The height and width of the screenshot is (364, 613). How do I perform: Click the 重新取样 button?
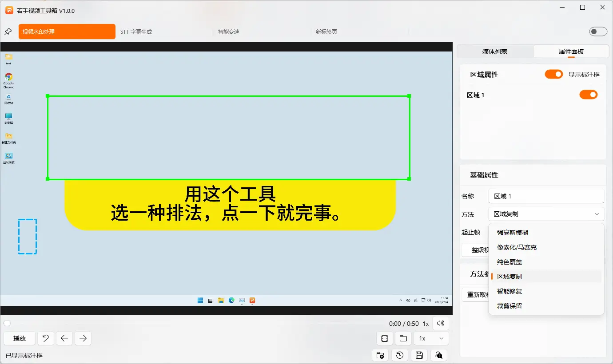tap(475, 295)
